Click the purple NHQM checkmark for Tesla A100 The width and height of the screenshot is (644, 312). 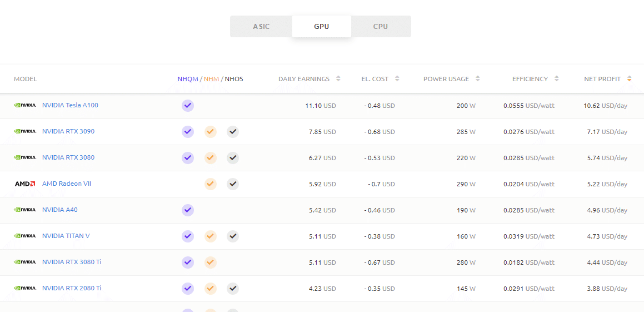pos(188,105)
